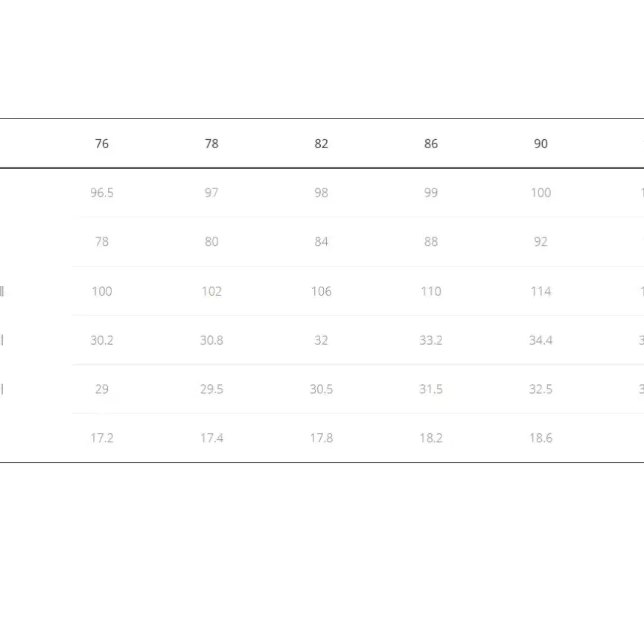Select the 78 size column header
The width and height of the screenshot is (644, 644).
click(x=211, y=144)
